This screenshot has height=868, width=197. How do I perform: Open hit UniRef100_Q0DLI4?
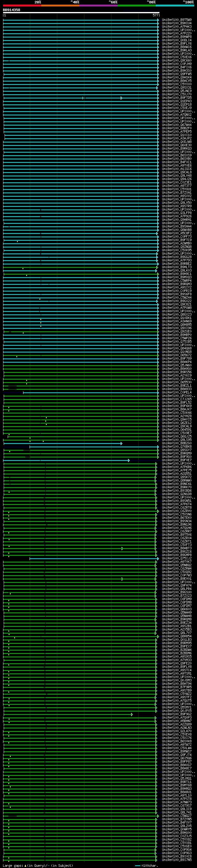(177, 40)
